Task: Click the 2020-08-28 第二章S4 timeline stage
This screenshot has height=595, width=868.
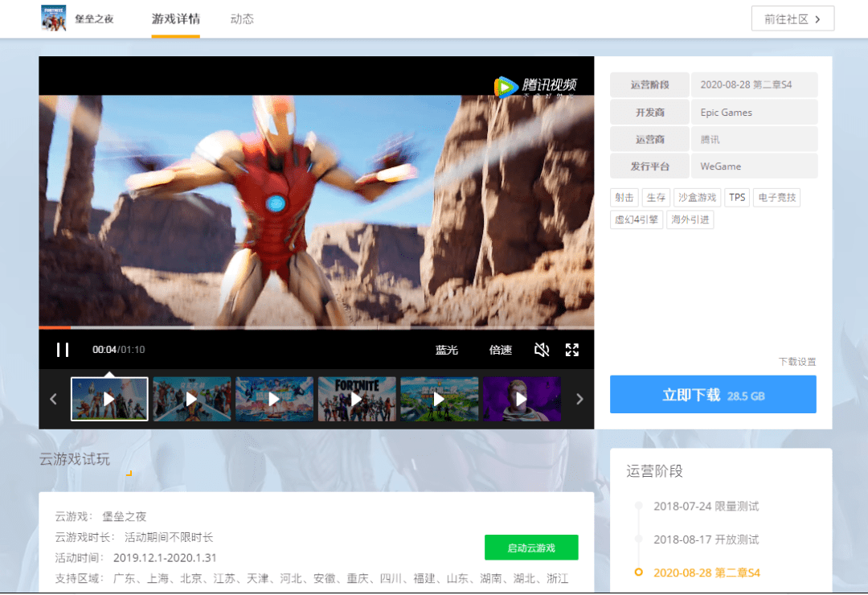Action: 706,572
